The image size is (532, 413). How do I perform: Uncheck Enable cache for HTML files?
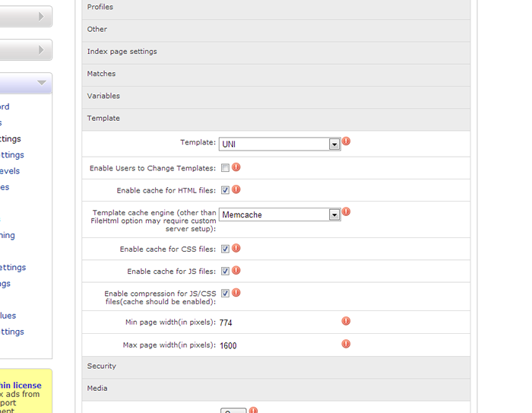(x=225, y=190)
